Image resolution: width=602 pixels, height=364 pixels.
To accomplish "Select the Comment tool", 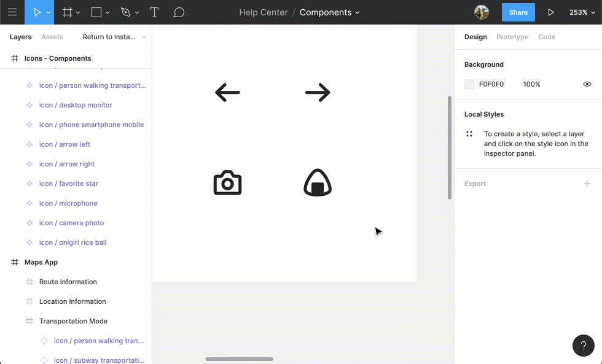I will click(179, 12).
